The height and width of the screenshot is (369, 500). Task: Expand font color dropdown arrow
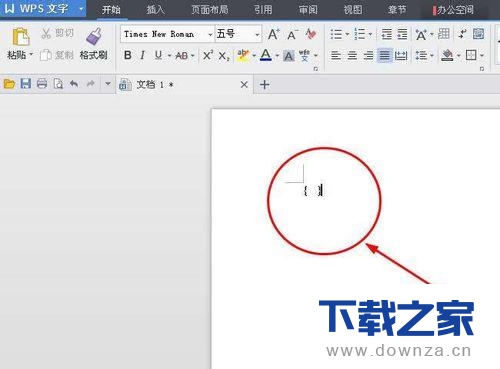[x=277, y=56]
